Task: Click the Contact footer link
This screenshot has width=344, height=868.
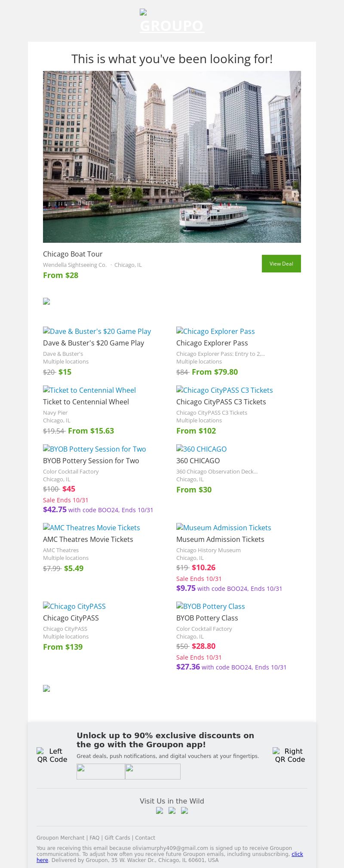Action: 145,837
